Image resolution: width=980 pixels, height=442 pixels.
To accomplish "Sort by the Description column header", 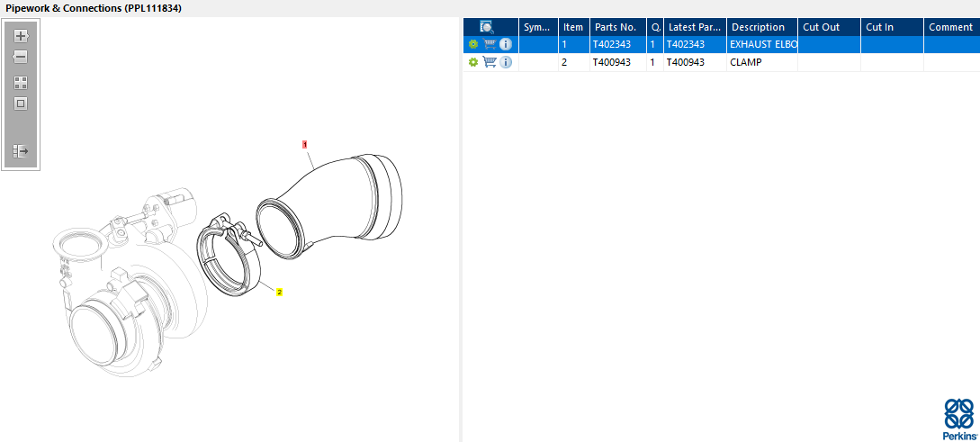I will tap(762, 27).
